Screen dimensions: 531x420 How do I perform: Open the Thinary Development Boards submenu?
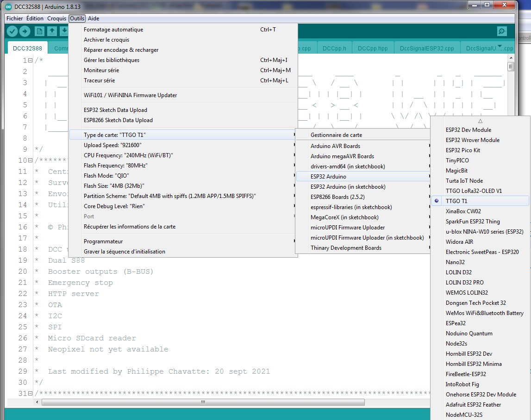pos(363,248)
